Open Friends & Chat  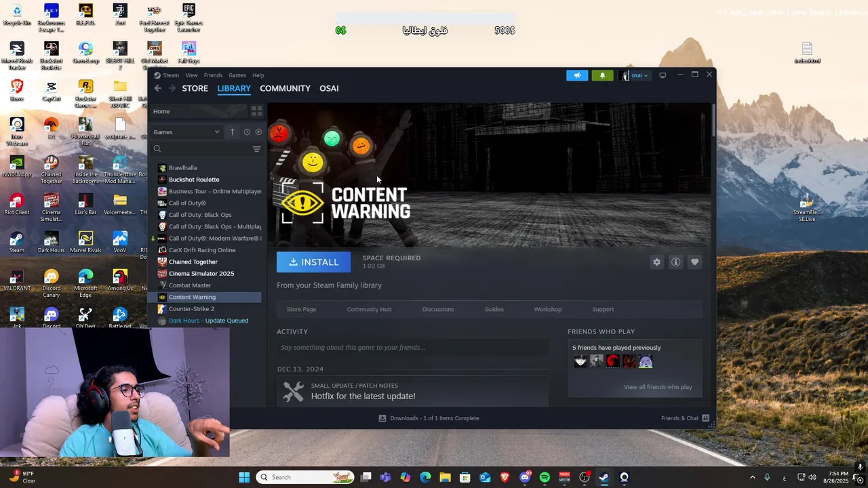(x=685, y=418)
